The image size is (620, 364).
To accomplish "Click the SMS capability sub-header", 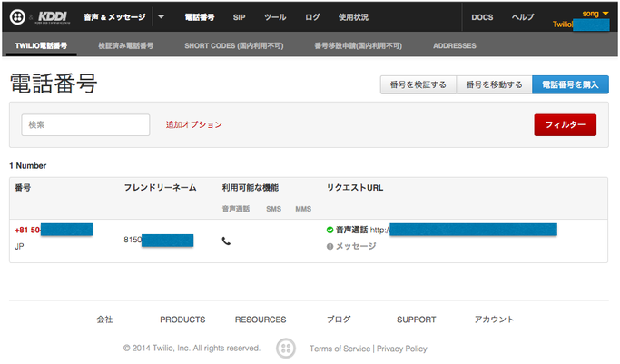I will tap(273, 209).
